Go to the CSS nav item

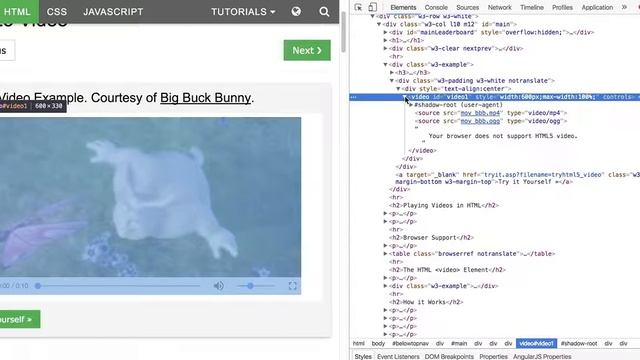[x=57, y=11]
